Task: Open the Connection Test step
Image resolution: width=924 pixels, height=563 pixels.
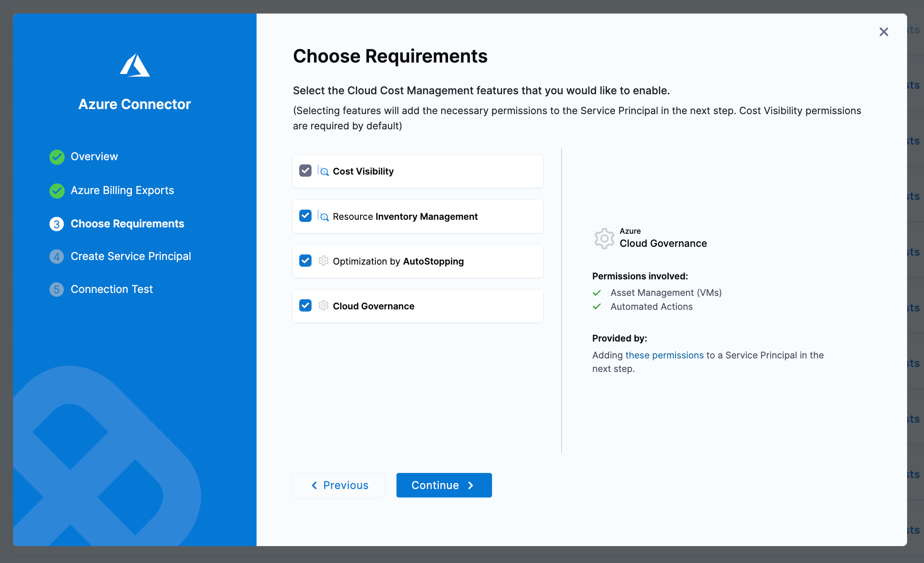Action: pos(112,289)
